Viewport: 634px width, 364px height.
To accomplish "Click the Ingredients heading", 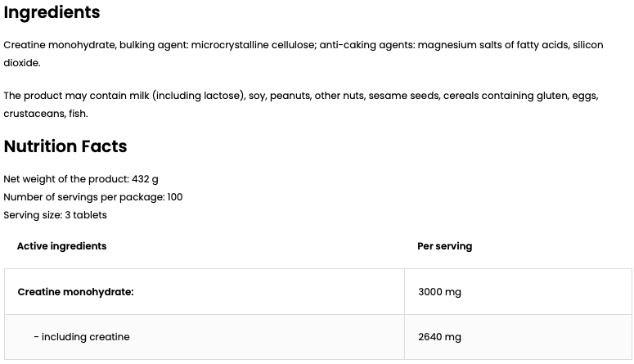I will click(52, 13).
